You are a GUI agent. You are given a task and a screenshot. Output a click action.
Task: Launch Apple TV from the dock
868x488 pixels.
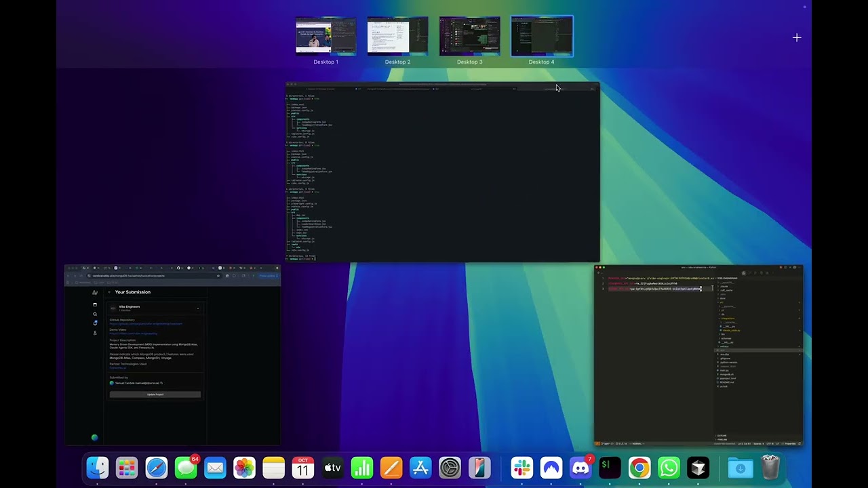click(332, 468)
